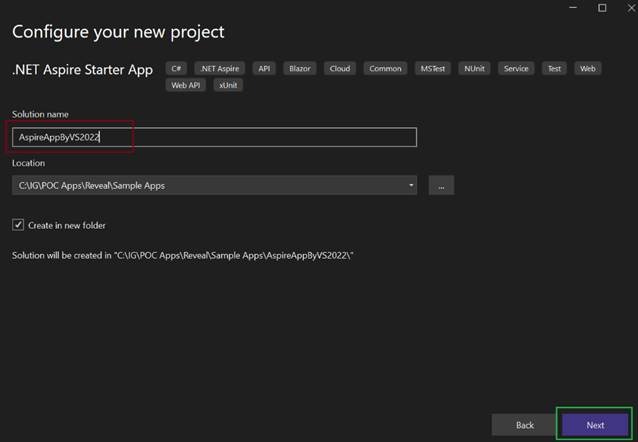Click the .NET Aspire tag
Image resolution: width=638 pixels, height=442 pixels.
(x=219, y=69)
